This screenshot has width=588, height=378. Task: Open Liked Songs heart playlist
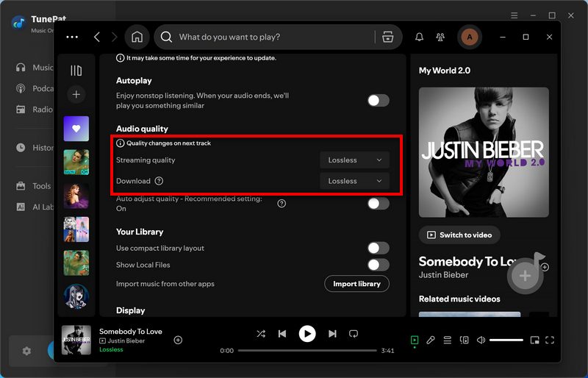point(76,129)
